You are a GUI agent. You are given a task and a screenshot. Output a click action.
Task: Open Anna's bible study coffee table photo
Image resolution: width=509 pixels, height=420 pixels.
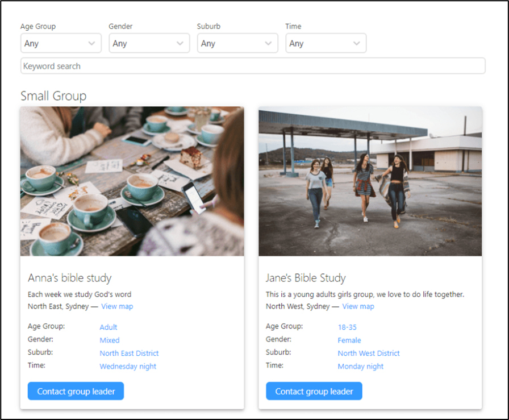[132, 181]
